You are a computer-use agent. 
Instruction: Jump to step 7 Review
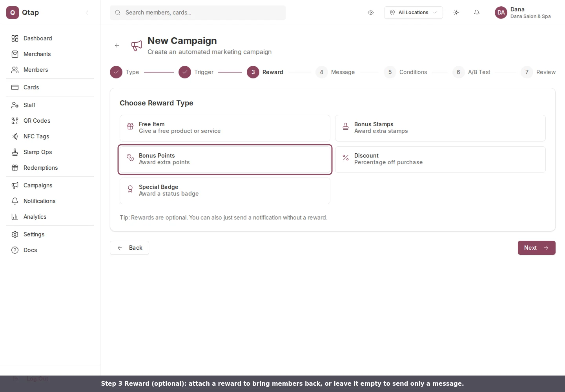pos(538,72)
